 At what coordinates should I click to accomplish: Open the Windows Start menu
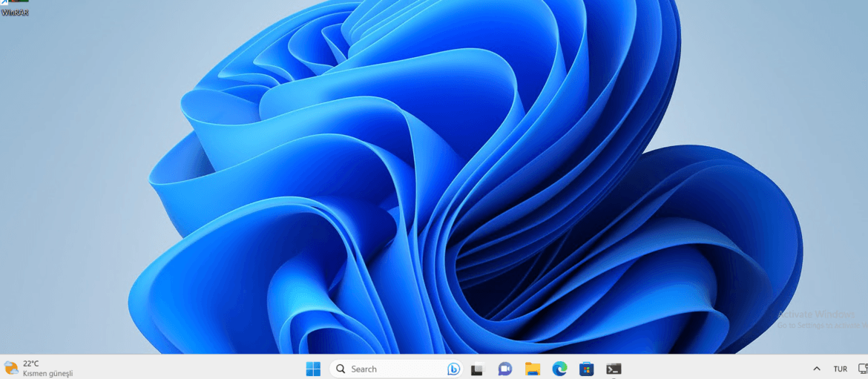click(313, 369)
